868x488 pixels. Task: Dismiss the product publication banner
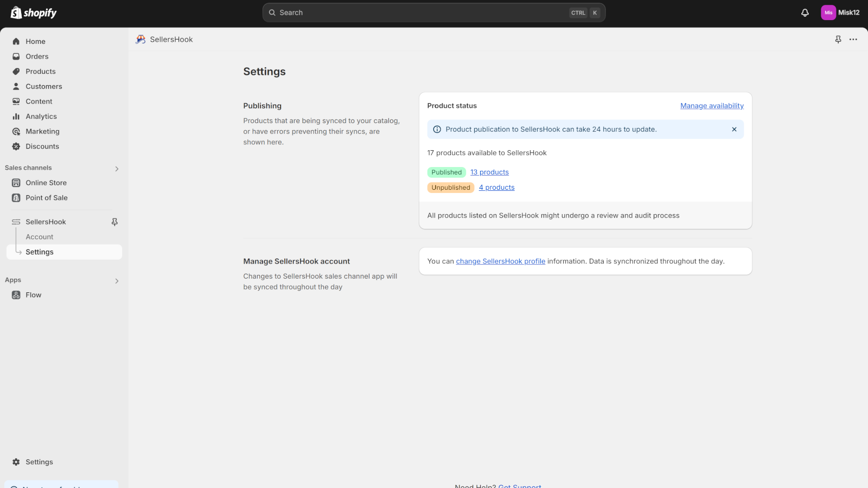(734, 129)
